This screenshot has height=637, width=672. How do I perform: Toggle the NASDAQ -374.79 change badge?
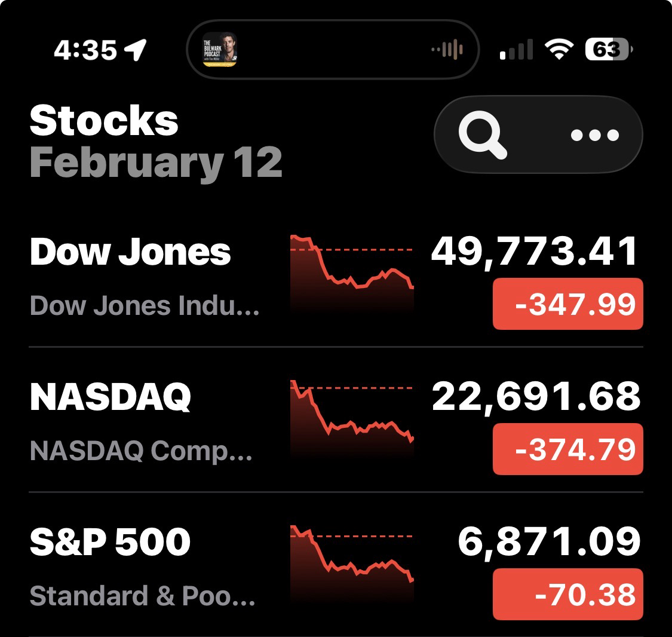[567, 449]
